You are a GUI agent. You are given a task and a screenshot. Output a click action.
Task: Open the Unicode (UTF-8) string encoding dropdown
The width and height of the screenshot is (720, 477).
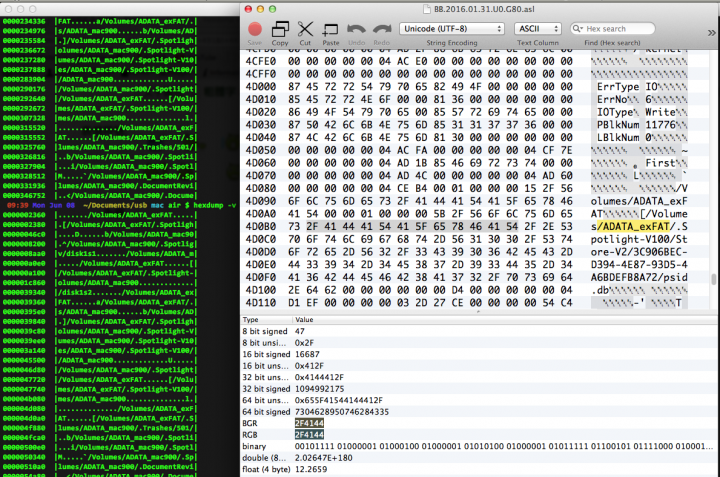(452, 28)
